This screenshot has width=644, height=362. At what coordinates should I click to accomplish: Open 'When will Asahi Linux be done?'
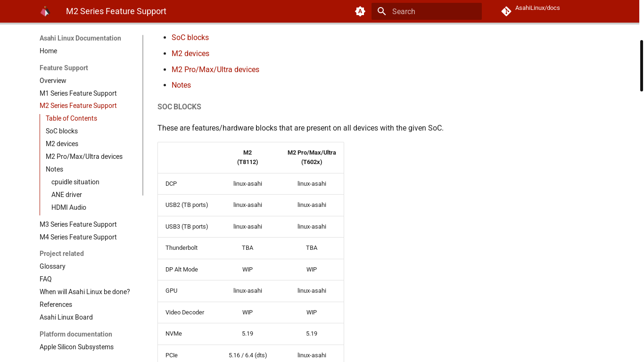pyautogui.click(x=85, y=292)
